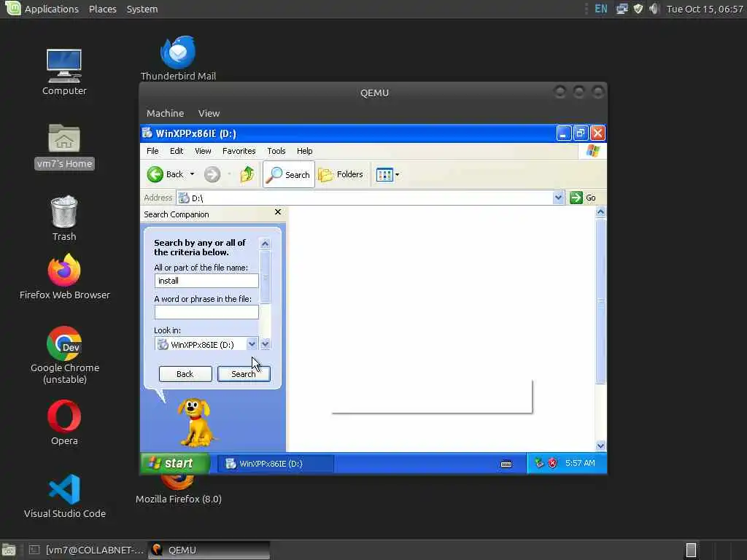Viewport: 747px width, 560px height.
Task: Click the Back button in Search Companion
Action: coord(185,374)
